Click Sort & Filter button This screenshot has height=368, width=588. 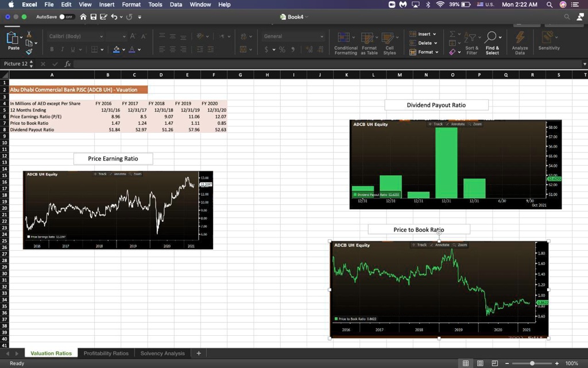click(471, 44)
